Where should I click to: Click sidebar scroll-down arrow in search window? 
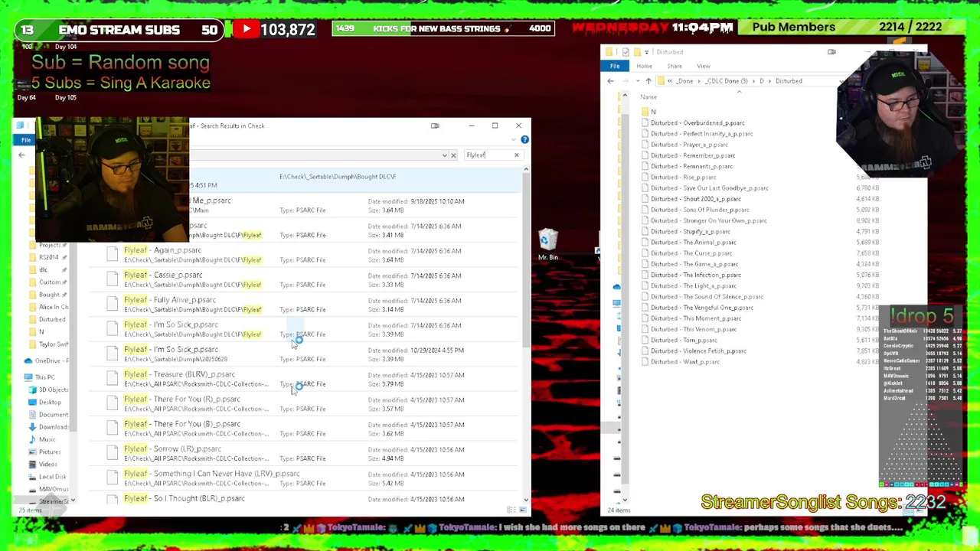73,500
